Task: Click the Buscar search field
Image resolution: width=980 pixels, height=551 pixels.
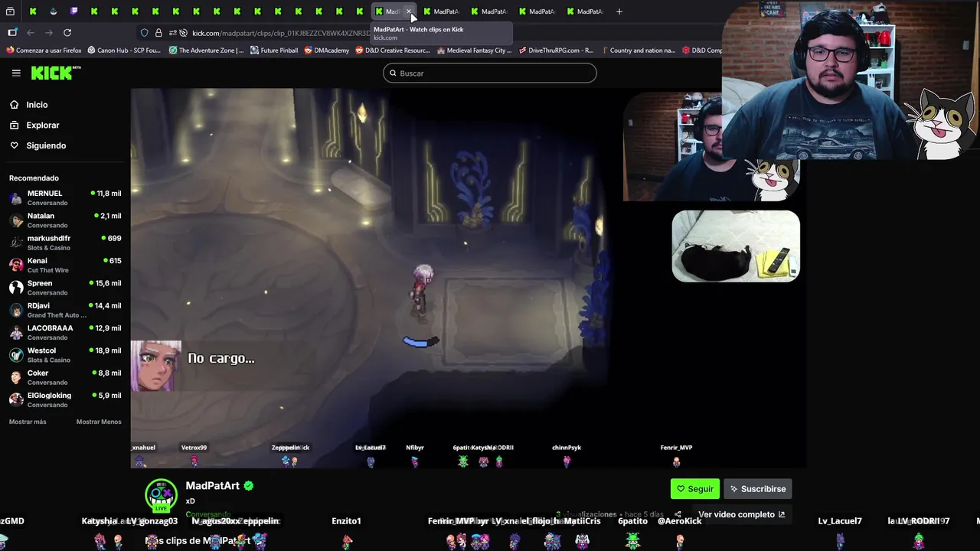Action: pos(490,73)
